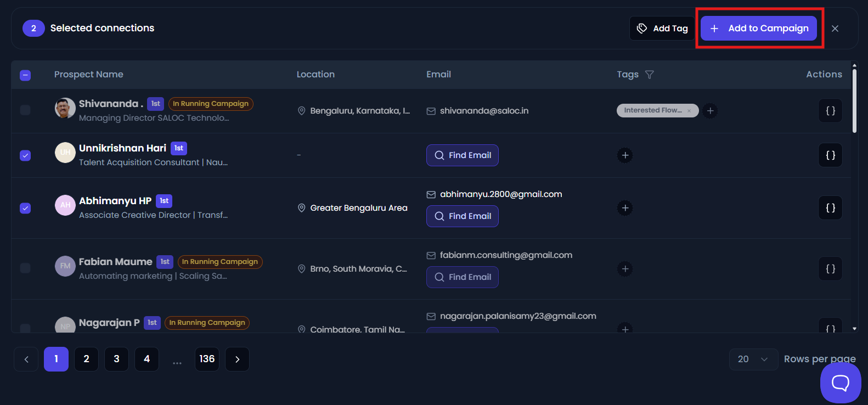Viewport: 868px width, 405px height.
Task: Toggle the header select-all checkbox
Action: click(x=25, y=75)
